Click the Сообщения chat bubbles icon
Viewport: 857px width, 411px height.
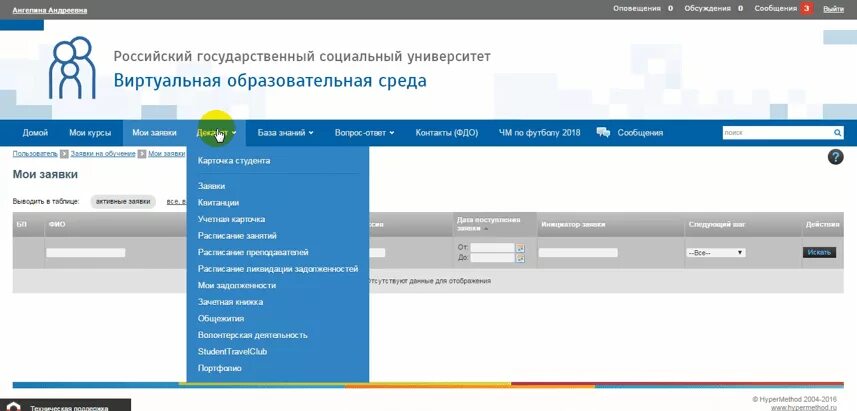603,132
